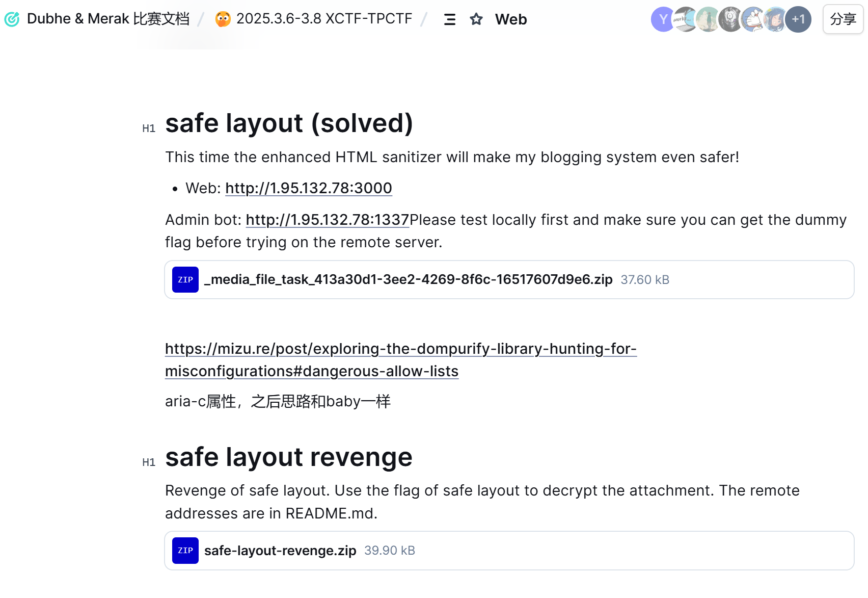Screen dimensions: 868x598
Task: Click the ZIP icon of _media_file_task attachment
Action: [185, 280]
